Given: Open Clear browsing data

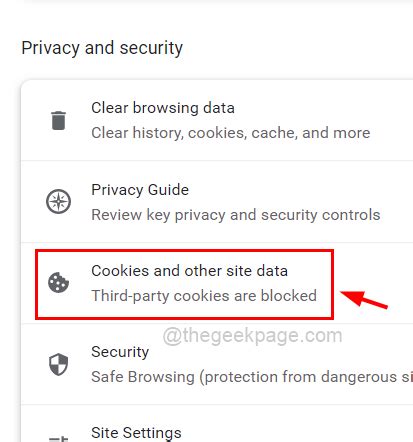Looking at the screenshot, I should tap(217, 120).
